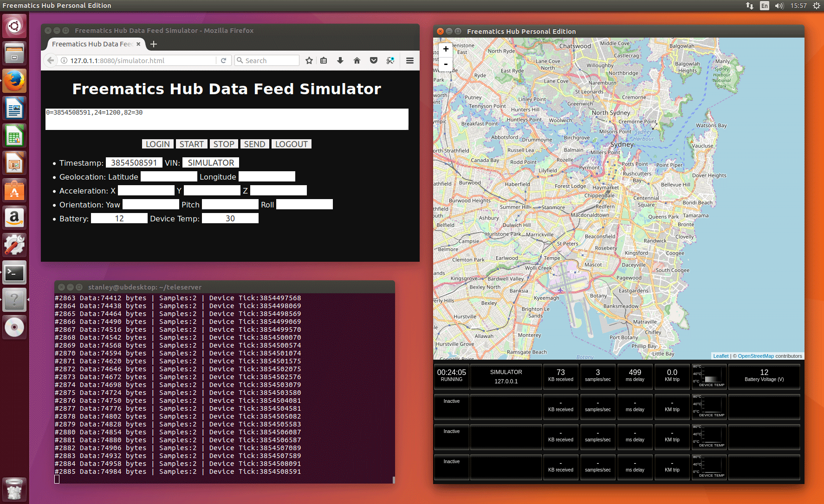The height and width of the screenshot is (504, 824).
Task: Click the LOGOUT button
Action: [x=292, y=144]
